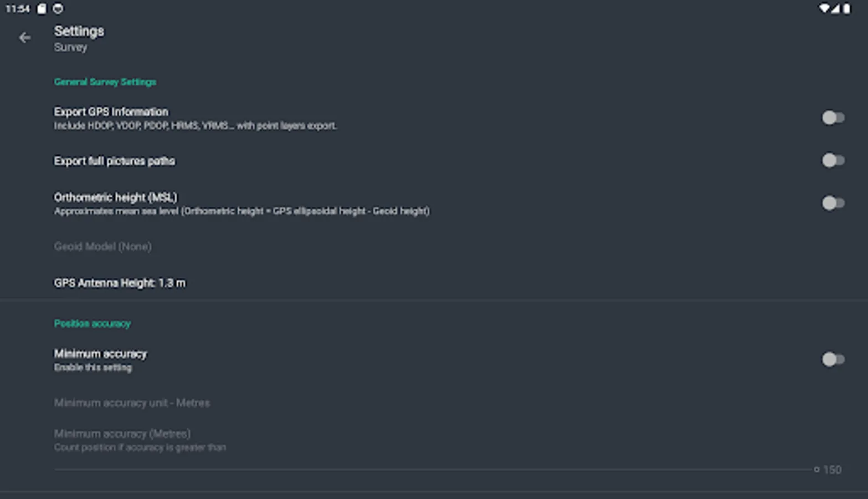The height and width of the screenshot is (499, 868).
Task: Toggle Export full pictures paths
Action: [x=832, y=161]
